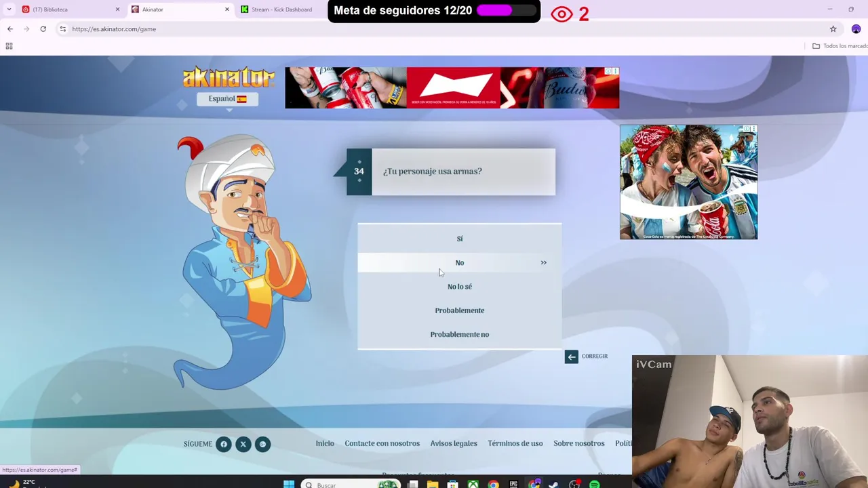Close the (17) Biblioteca tab
The height and width of the screenshot is (488, 868).
click(x=117, y=9)
